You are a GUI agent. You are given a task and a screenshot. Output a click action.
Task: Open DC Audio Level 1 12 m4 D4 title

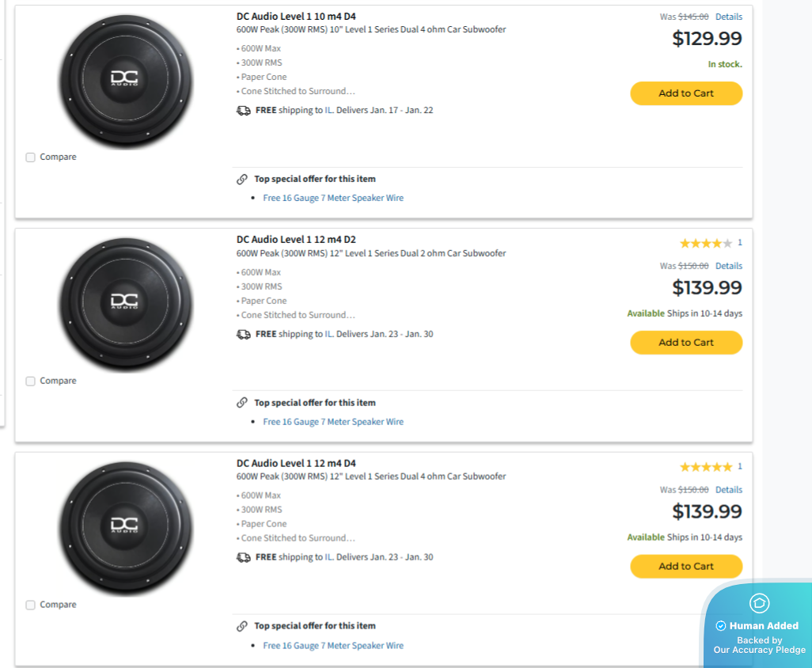coord(296,463)
